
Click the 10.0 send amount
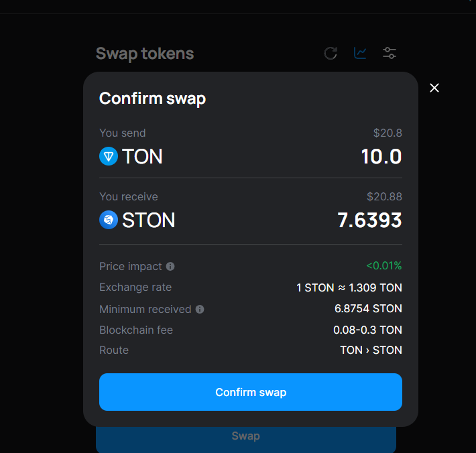[381, 157]
